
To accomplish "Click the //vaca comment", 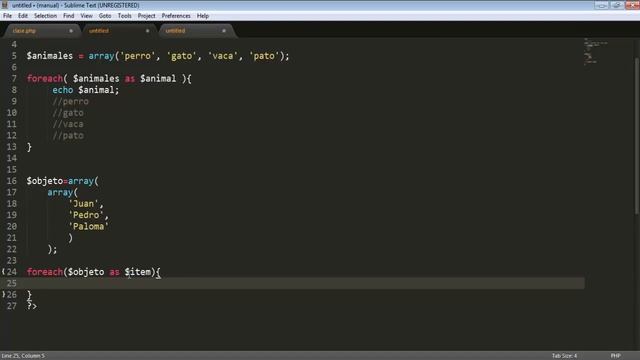I will click(68, 124).
